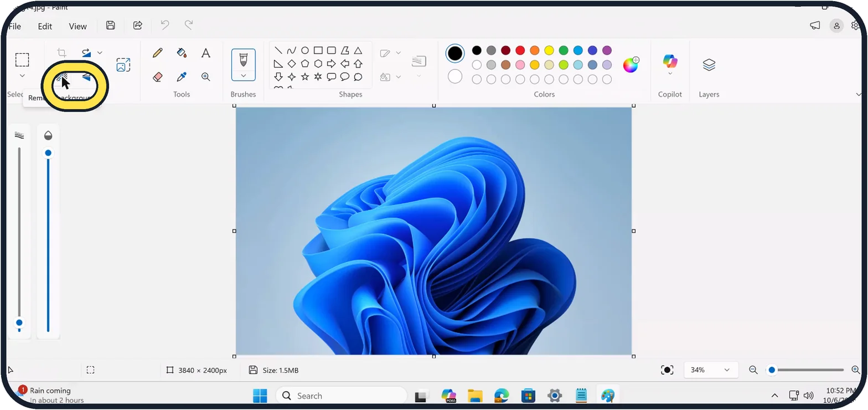This screenshot has width=868, height=410.
Task: Activate the Magnifier tool
Action: click(206, 77)
